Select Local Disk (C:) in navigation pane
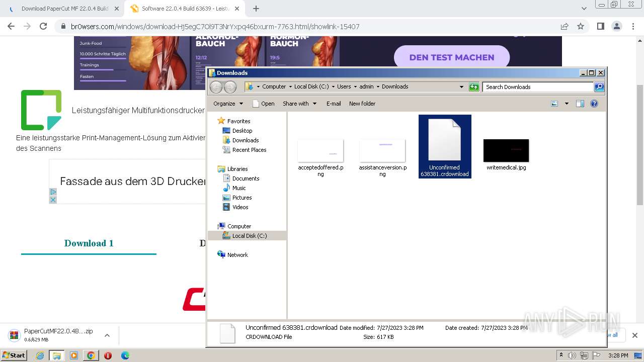Image resolution: width=644 pixels, height=362 pixels. pos(247,236)
